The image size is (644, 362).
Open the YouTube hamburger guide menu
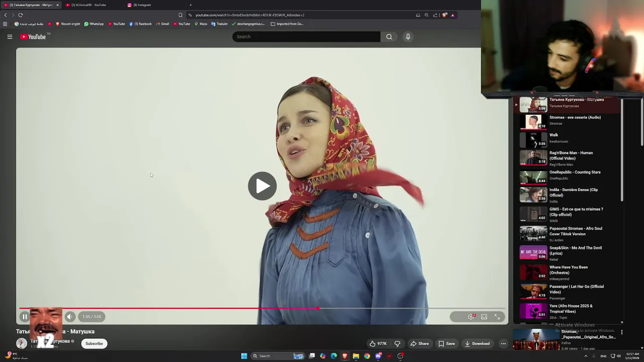(10, 37)
